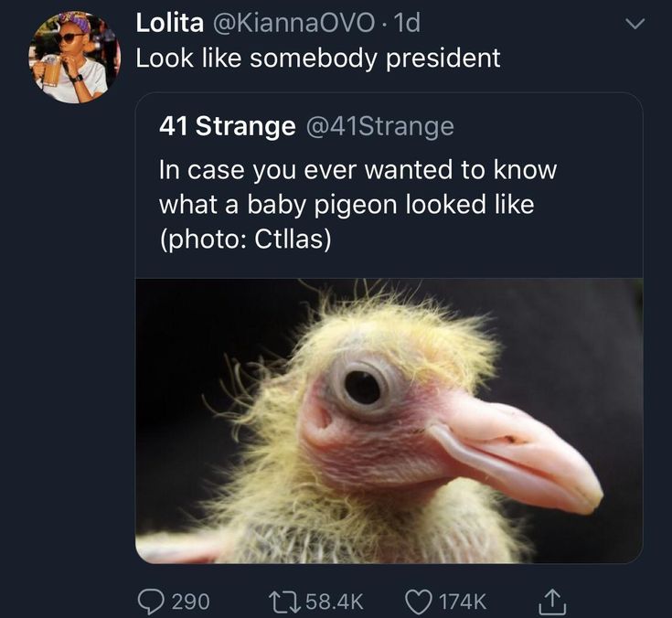This screenshot has width=672, height=618.
Task: View the 58.4K retweets count
Action: click(335, 602)
